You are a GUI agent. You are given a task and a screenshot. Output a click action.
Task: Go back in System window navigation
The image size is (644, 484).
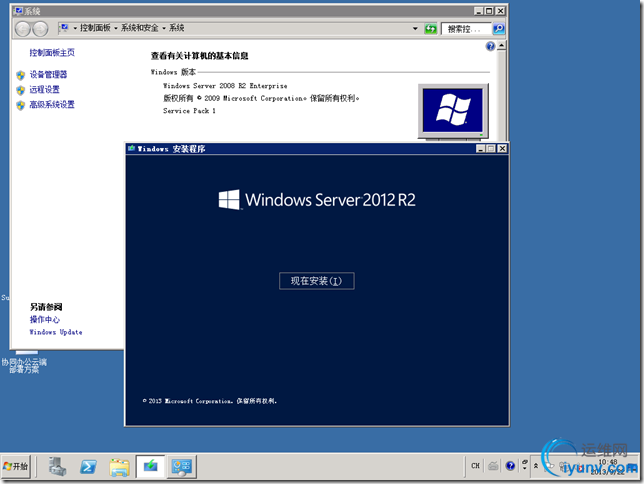(23, 29)
